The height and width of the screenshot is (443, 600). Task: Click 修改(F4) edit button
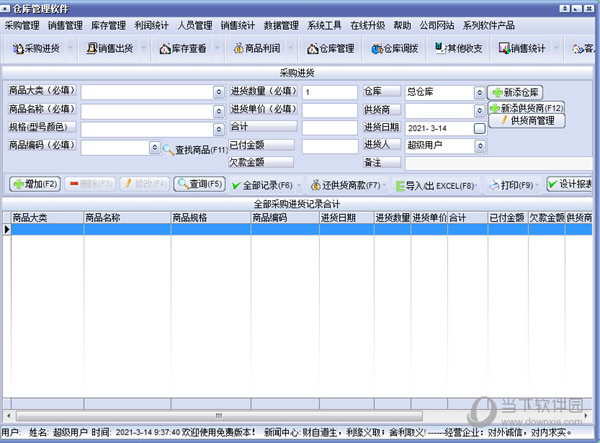pyautogui.click(x=144, y=184)
